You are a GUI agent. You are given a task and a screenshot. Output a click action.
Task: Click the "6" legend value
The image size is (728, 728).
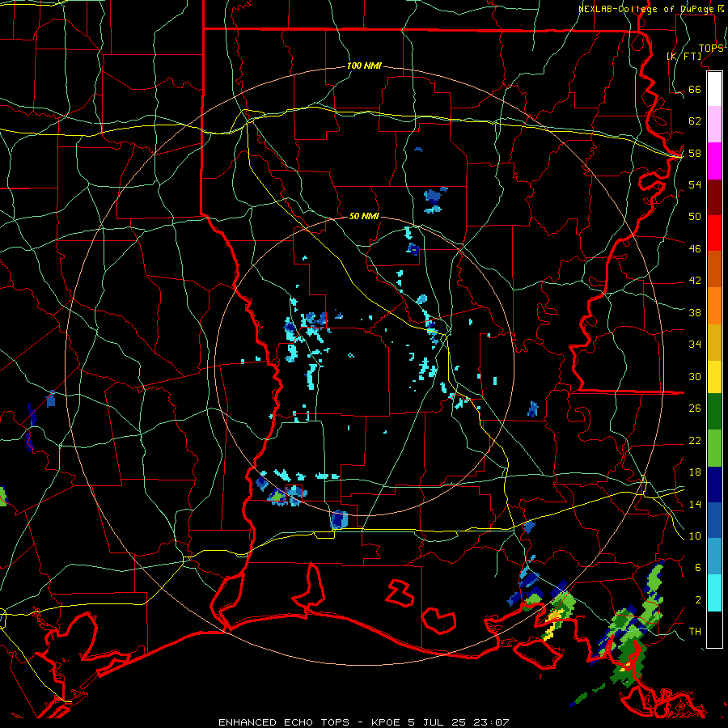698,567
